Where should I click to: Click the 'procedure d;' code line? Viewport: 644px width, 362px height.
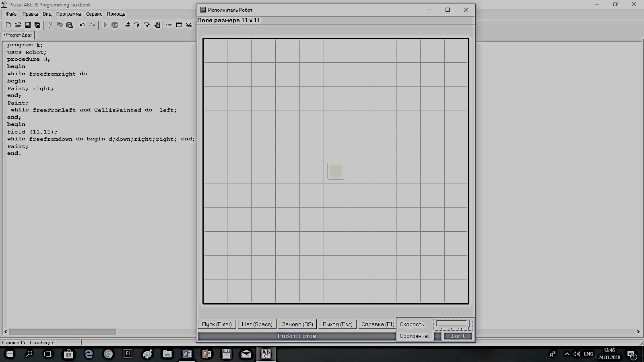tap(29, 60)
